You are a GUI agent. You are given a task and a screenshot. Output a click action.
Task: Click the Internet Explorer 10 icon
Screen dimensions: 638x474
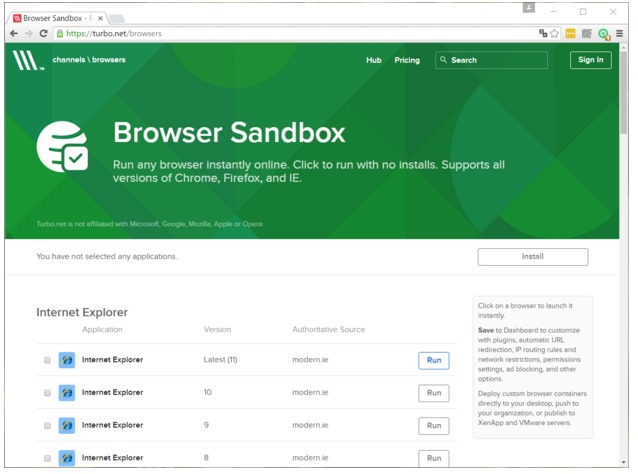click(67, 393)
